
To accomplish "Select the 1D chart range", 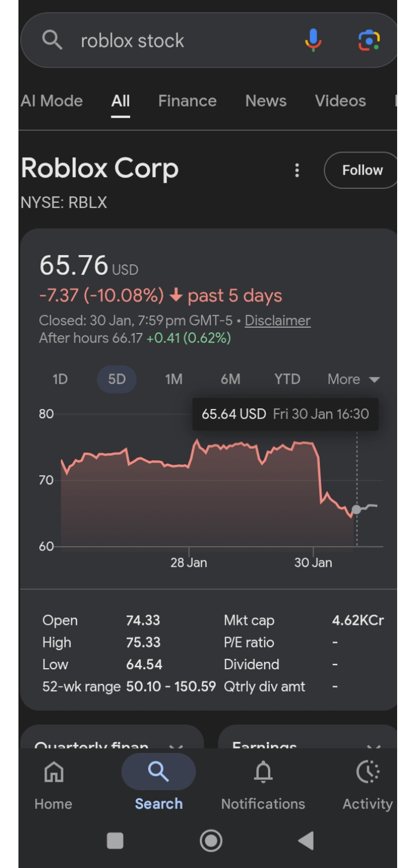I will [60, 379].
